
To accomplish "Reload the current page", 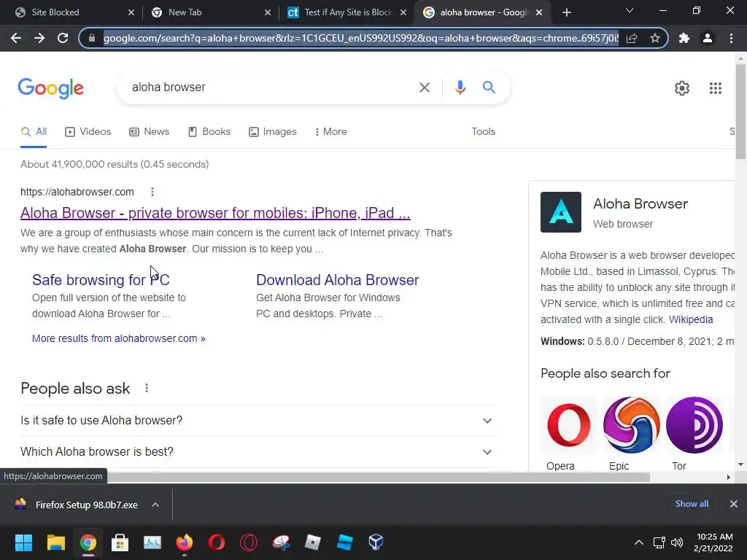I will pyautogui.click(x=63, y=38).
